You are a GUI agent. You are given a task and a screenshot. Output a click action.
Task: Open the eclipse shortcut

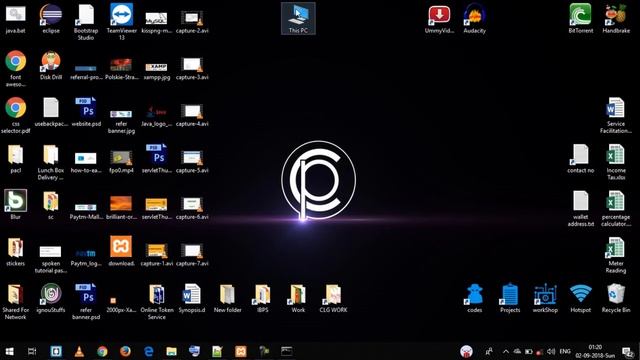click(51, 18)
